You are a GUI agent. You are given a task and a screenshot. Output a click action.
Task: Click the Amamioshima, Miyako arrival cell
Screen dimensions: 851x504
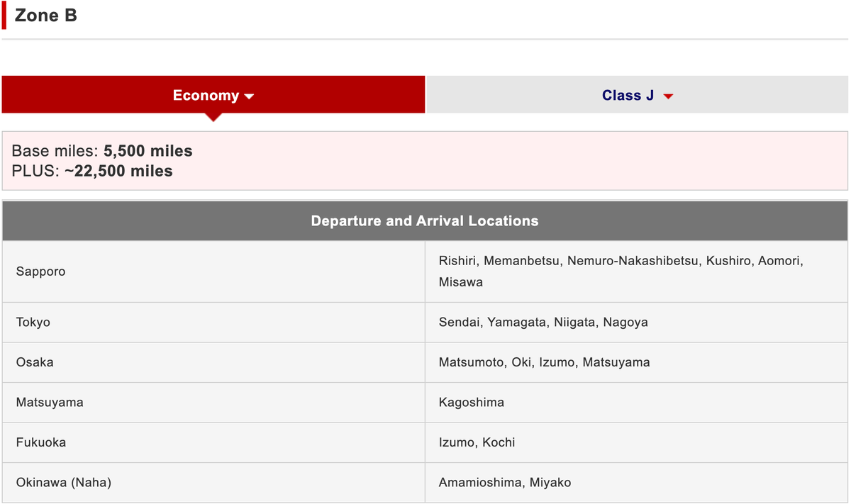pyautogui.click(x=504, y=483)
